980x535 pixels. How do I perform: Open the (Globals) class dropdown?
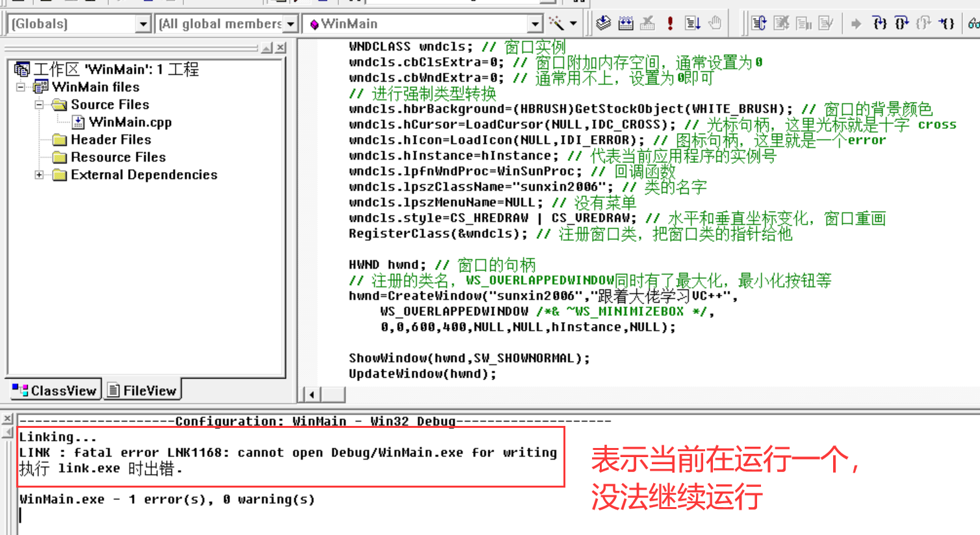pyautogui.click(x=144, y=24)
